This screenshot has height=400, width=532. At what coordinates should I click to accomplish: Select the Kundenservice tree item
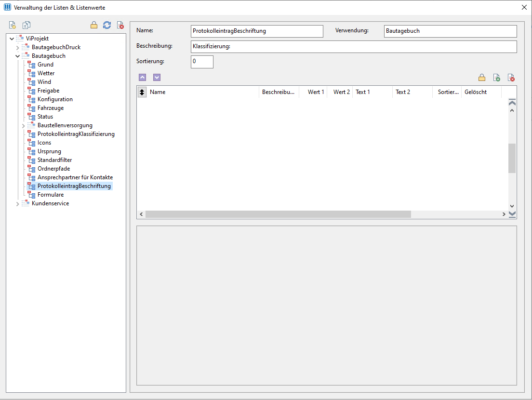[50, 203]
